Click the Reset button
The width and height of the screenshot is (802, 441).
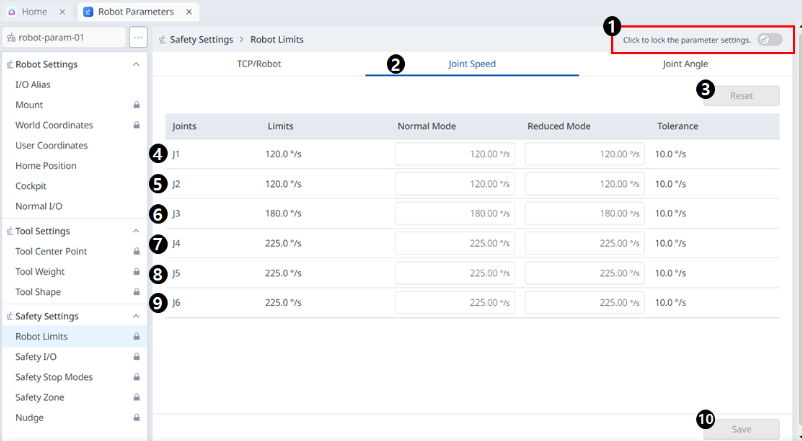(741, 96)
